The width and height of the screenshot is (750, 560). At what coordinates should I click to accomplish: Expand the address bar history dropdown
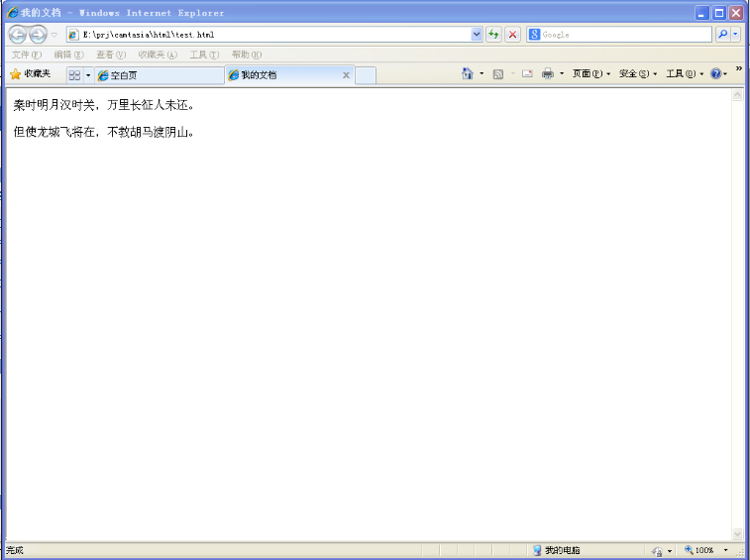(x=477, y=35)
